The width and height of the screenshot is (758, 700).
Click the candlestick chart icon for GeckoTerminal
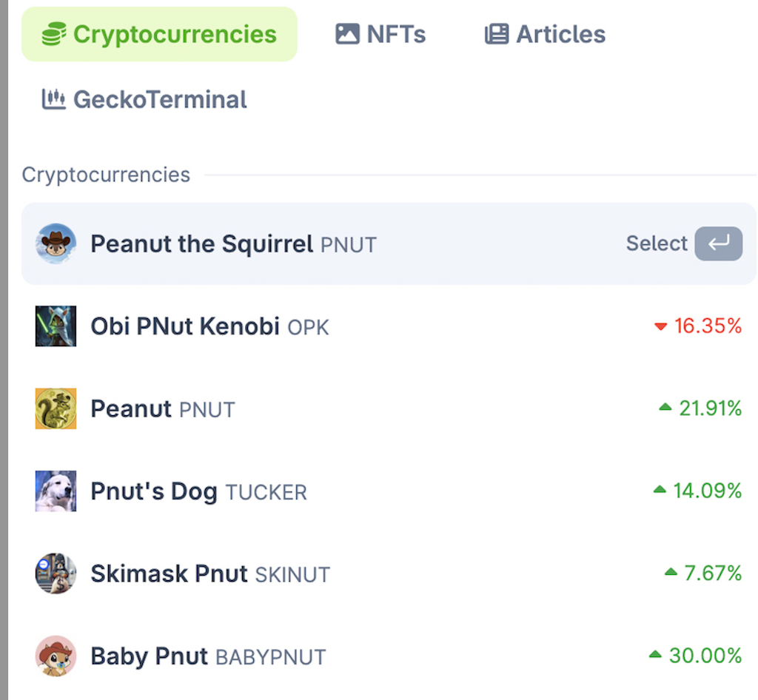click(53, 99)
